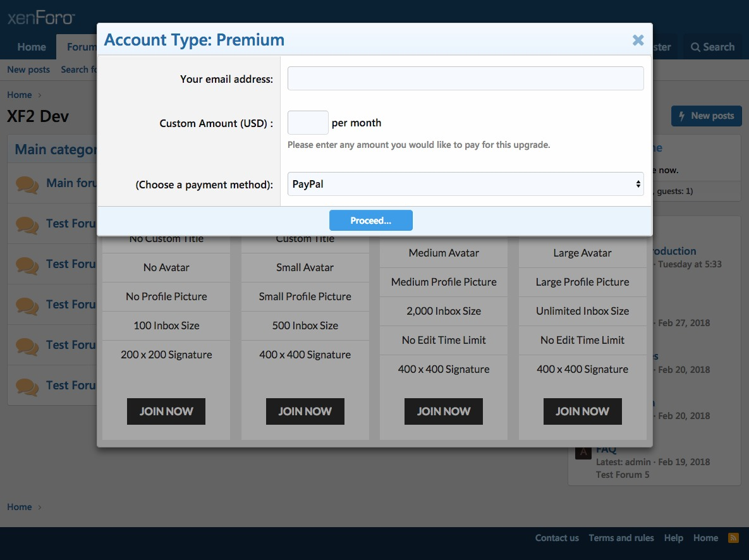Click the xenForo logo

click(x=41, y=18)
